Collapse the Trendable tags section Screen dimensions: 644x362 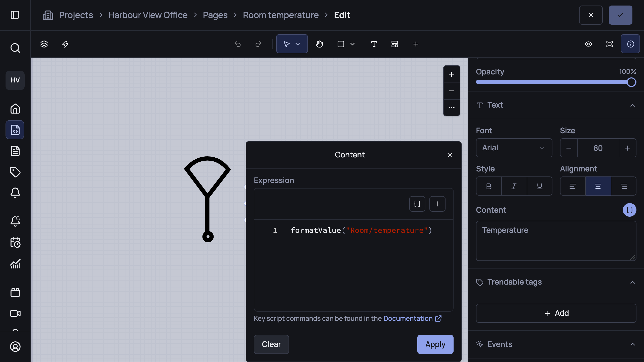633,282
